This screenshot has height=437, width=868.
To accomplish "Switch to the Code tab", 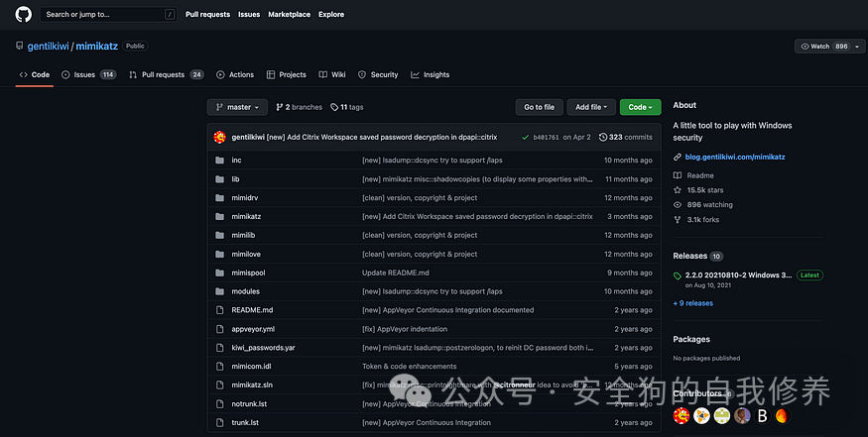I will pyautogui.click(x=35, y=74).
